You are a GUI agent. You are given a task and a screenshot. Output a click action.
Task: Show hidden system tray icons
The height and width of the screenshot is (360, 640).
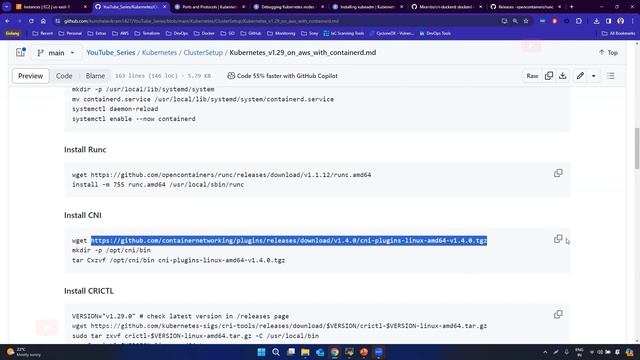pyautogui.click(x=545, y=352)
